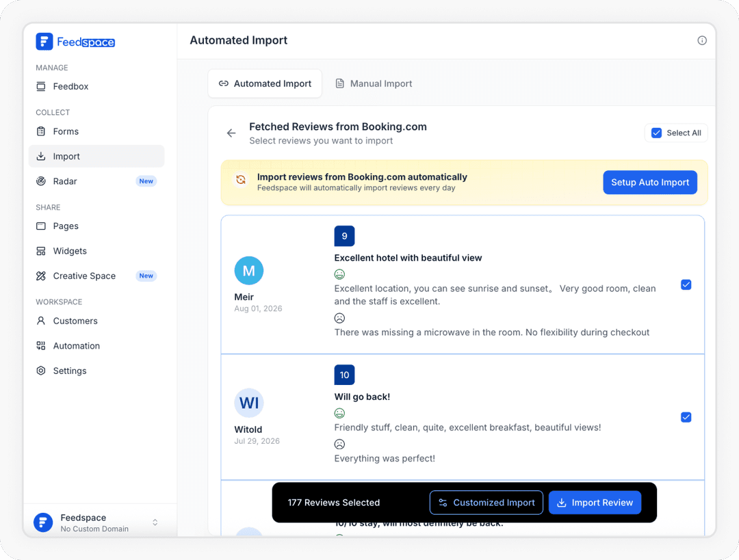The width and height of the screenshot is (739, 560).
Task: Click the New badge next to Creative Space
Action: [146, 276]
